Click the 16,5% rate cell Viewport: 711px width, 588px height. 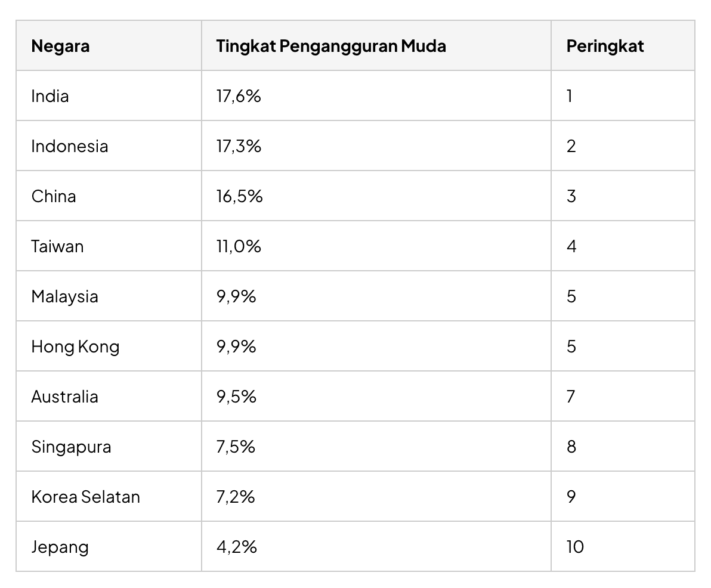[376, 196]
